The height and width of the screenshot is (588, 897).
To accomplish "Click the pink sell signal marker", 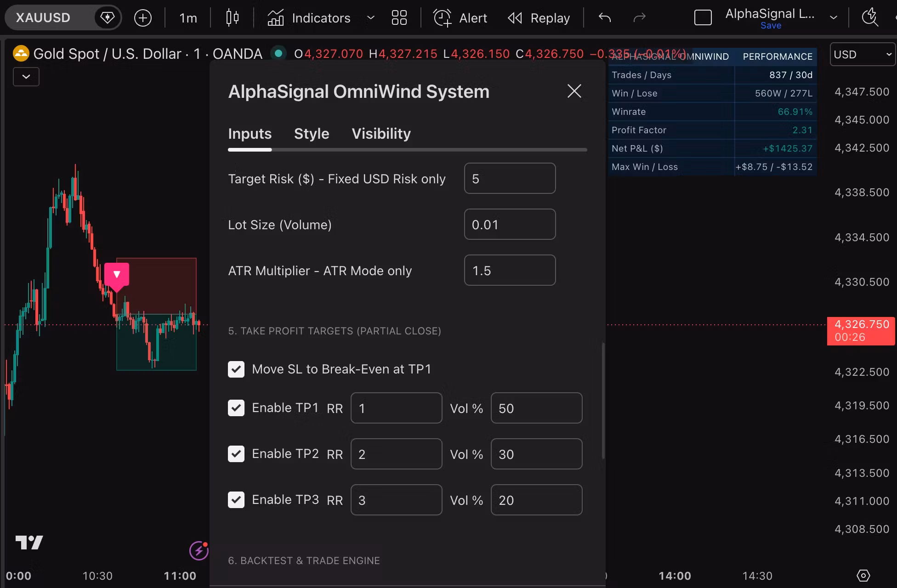I will (117, 276).
